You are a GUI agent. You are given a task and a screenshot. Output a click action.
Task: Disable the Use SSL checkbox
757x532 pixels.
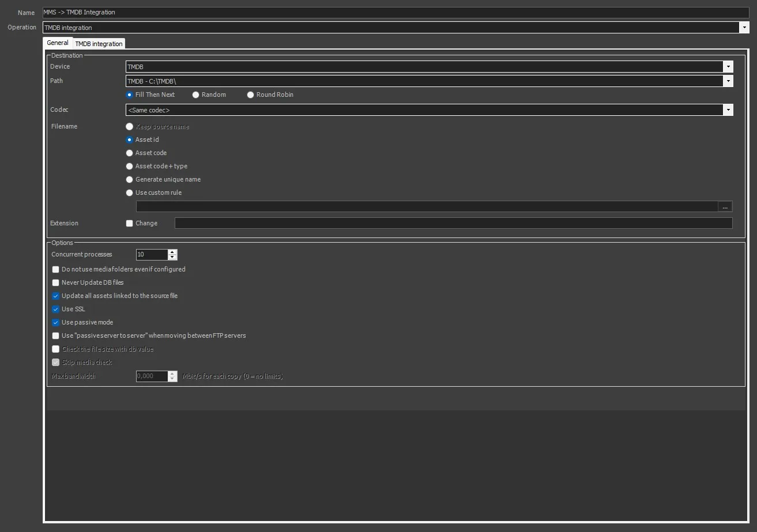click(x=56, y=309)
